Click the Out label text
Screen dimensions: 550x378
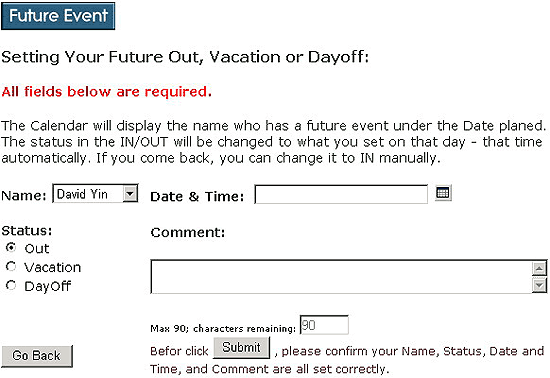(x=37, y=249)
